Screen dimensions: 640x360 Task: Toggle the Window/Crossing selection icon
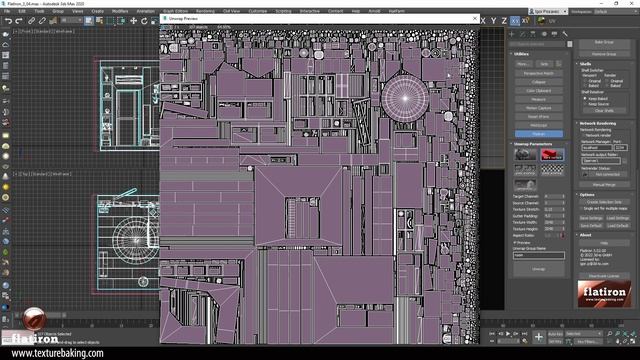pyautogui.click(x=122, y=21)
